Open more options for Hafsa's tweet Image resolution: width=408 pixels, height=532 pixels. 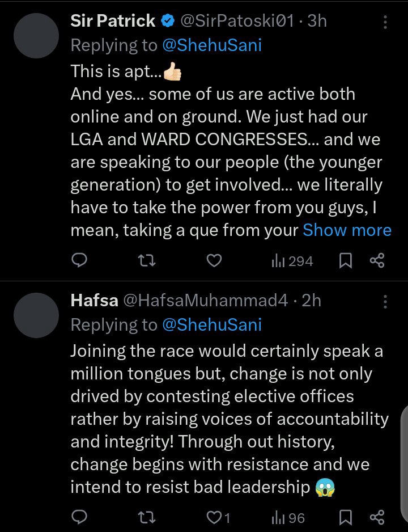point(385,301)
